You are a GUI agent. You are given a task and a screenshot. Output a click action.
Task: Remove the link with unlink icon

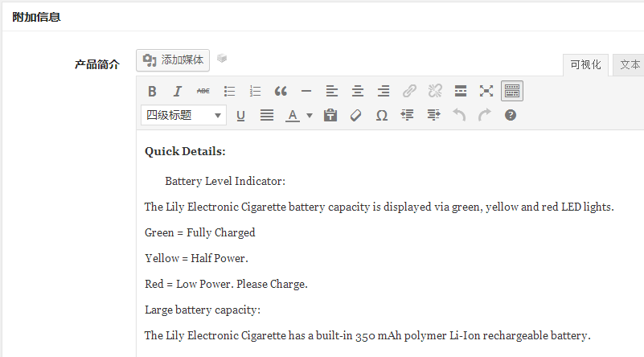point(435,91)
